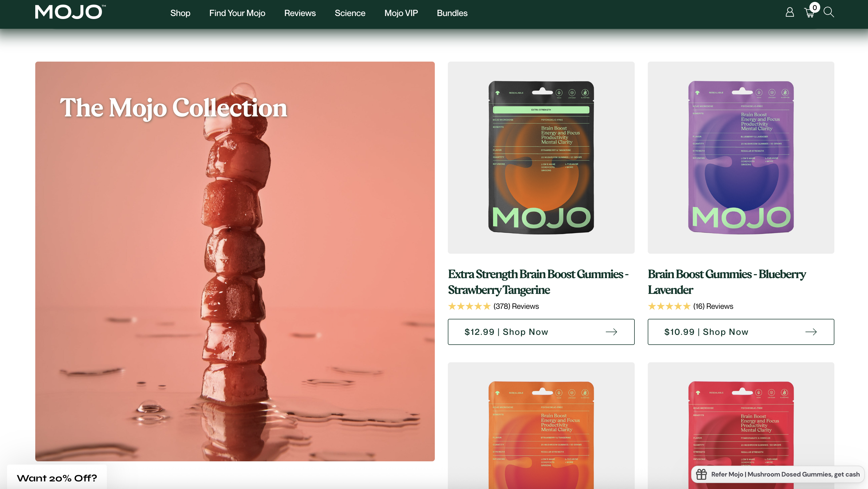The height and width of the screenshot is (489, 868).
Task: Click arrow on $12.99 Shop Now button
Action: pyautogui.click(x=611, y=332)
